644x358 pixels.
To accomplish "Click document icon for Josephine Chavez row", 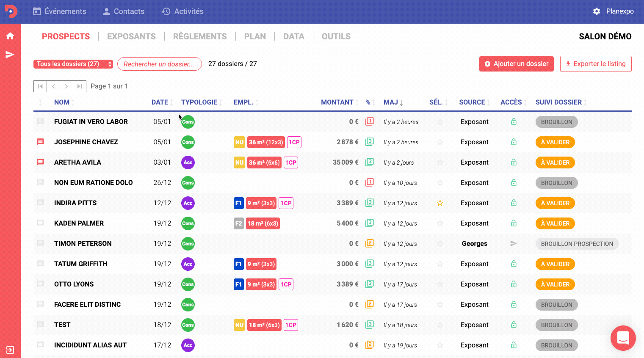I will [x=370, y=142].
